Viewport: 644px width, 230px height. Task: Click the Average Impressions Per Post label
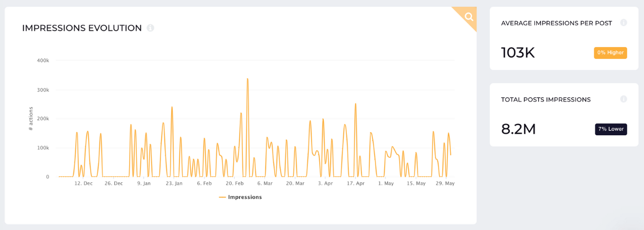pos(556,23)
